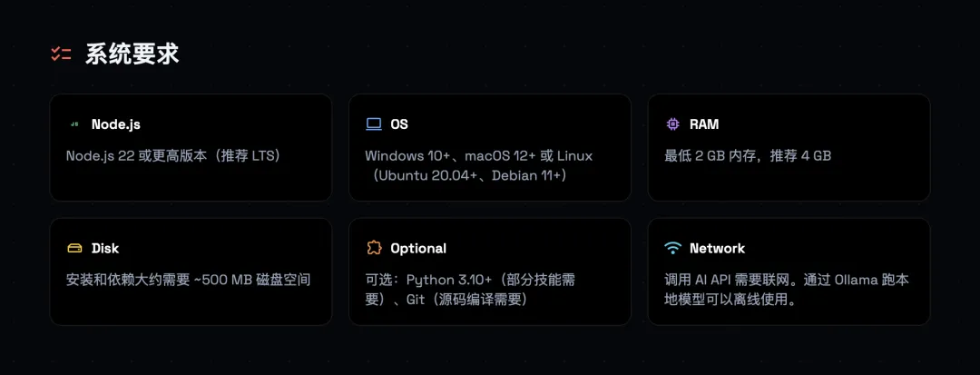The height and width of the screenshot is (375, 980).
Task: Click the Python 3.10+ optional description
Action: (x=470, y=289)
